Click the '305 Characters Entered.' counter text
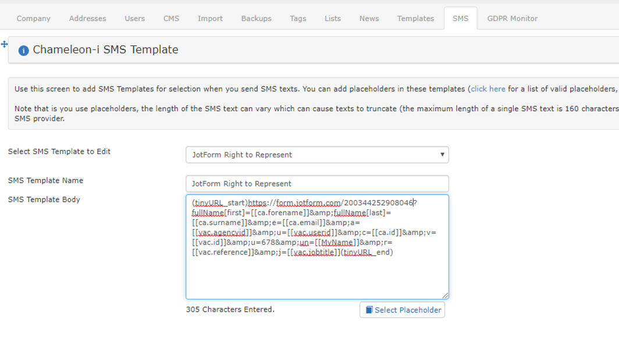The height and width of the screenshot is (364, 619). click(x=230, y=309)
